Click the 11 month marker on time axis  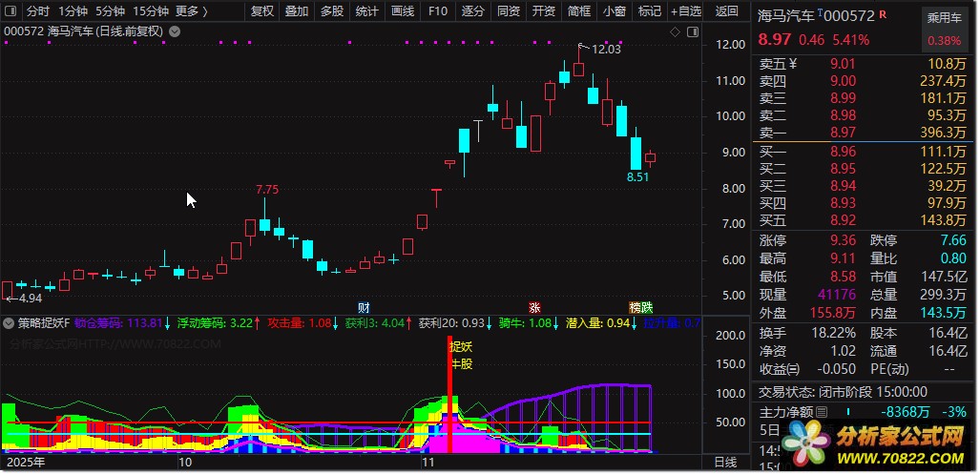[x=427, y=463]
